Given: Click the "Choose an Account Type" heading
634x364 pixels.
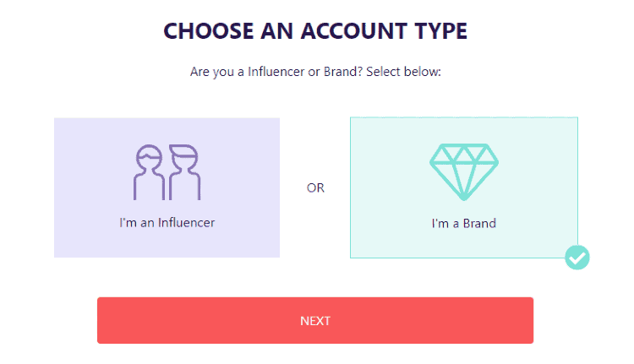Looking at the screenshot, I should (315, 31).
